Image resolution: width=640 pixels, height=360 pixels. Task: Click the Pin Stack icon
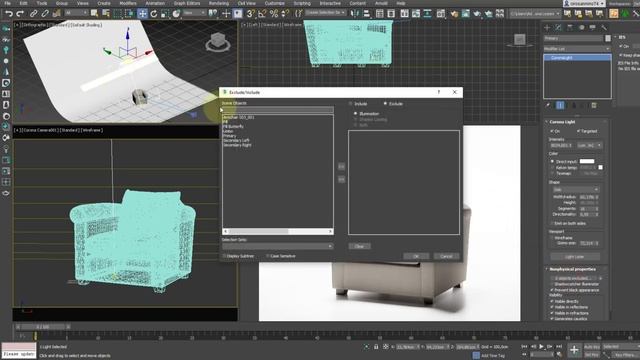548,105
